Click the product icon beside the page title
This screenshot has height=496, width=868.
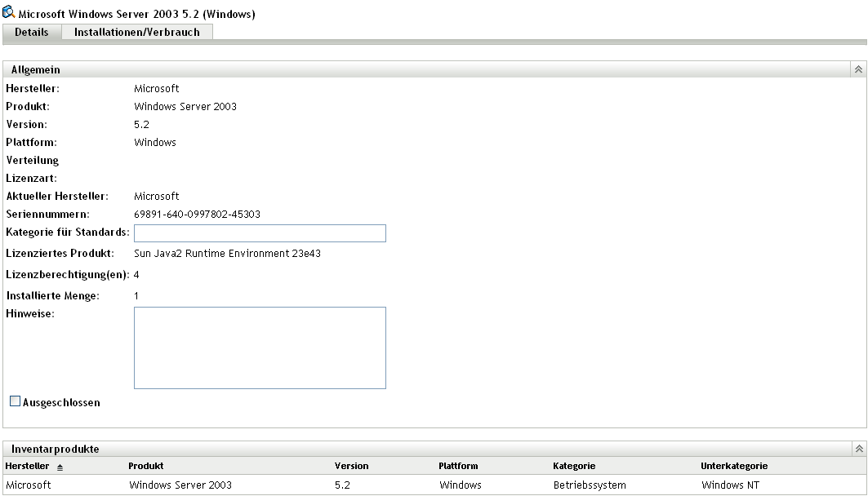pyautogui.click(x=9, y=11)
